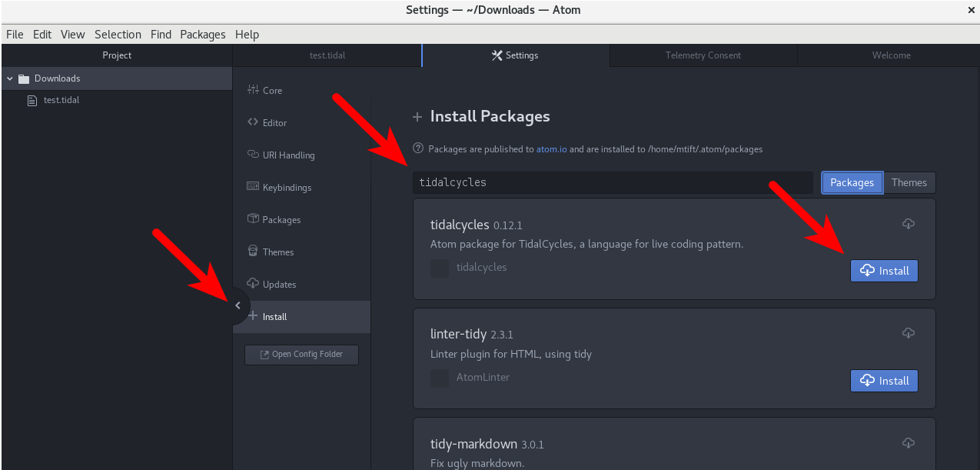Open the Help menu
Screen dimensions: 980x470
point(247,35)
